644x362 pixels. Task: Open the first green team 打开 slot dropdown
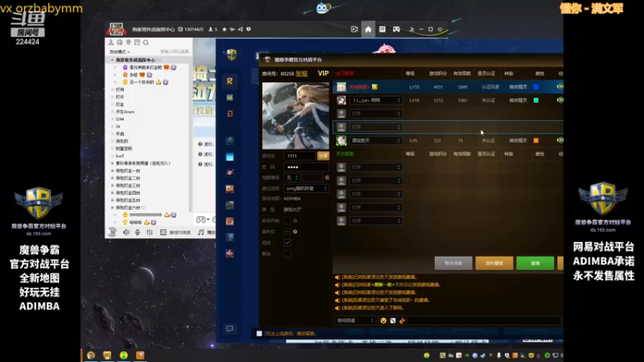pyautogui.click(x=375, y=167)
